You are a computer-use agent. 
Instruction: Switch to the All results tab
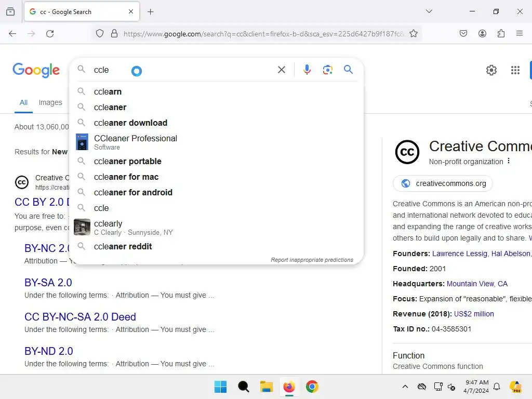click(23, 102)
